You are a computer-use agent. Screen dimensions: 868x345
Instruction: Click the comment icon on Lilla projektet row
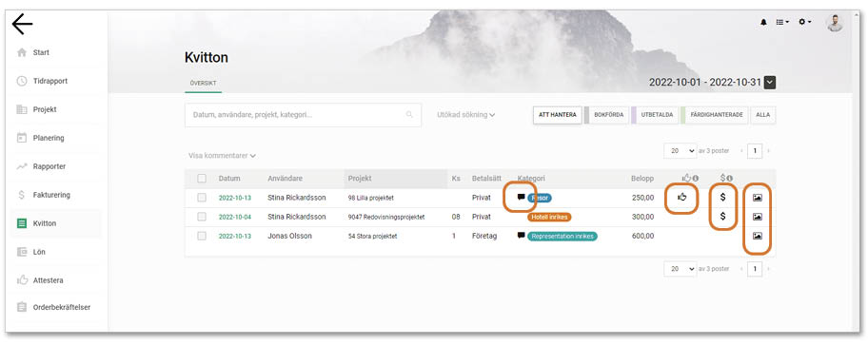coord(521,197)
